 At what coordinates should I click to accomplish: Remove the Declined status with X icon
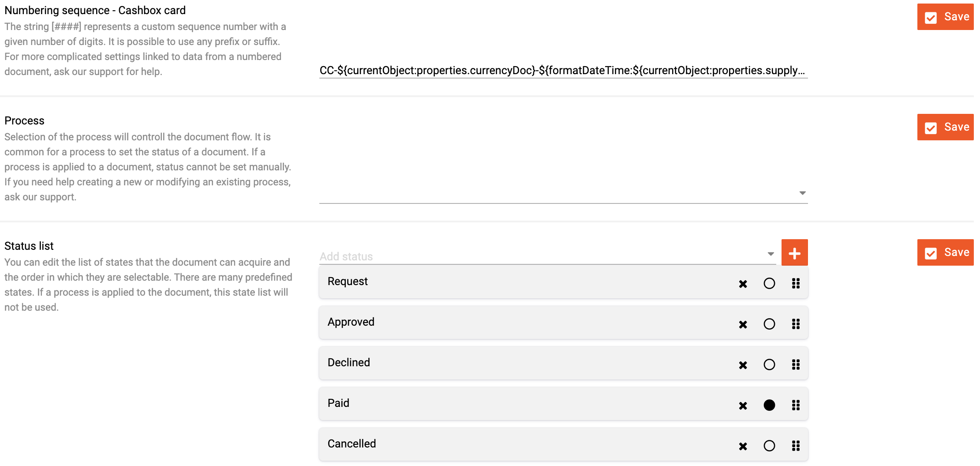[x=743, y=365]
